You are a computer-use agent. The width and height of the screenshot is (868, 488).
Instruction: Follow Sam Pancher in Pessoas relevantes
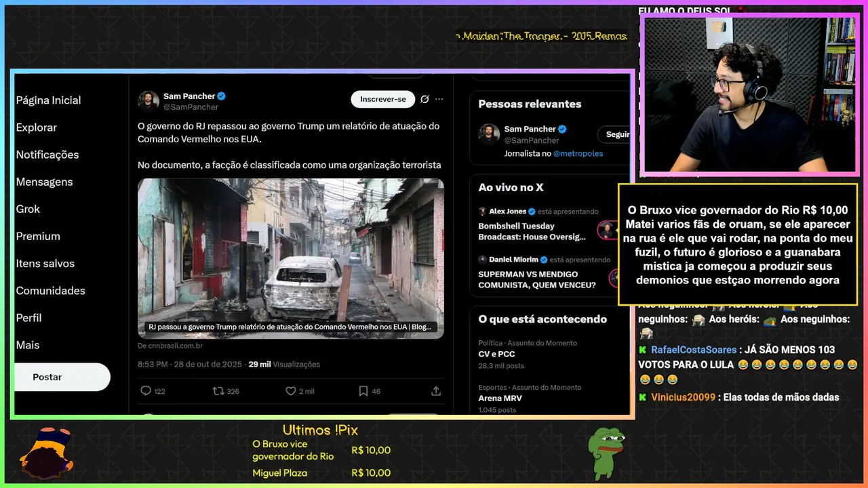tap(614, 134)
